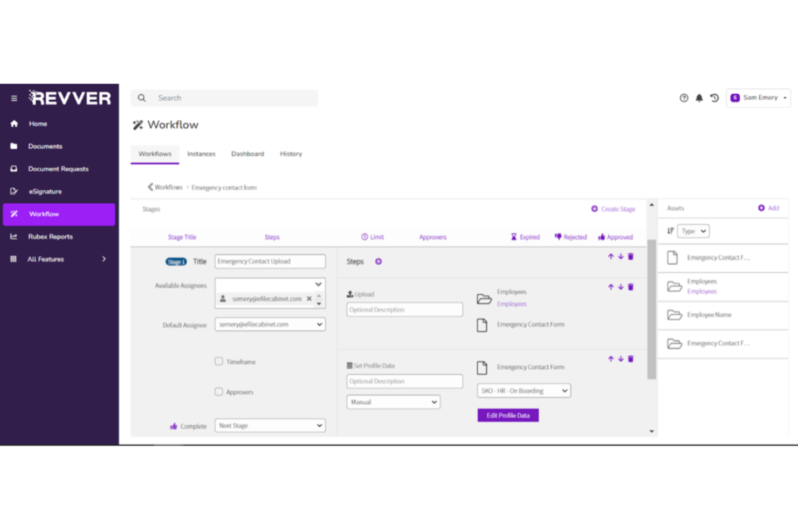Enable the Timeframe checkbox

click(219, 362)
